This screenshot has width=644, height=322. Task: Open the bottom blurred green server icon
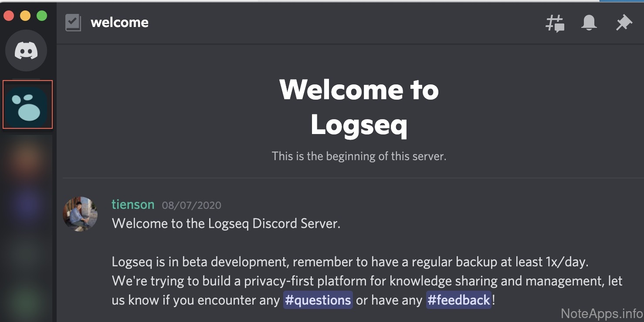[27, 301]
